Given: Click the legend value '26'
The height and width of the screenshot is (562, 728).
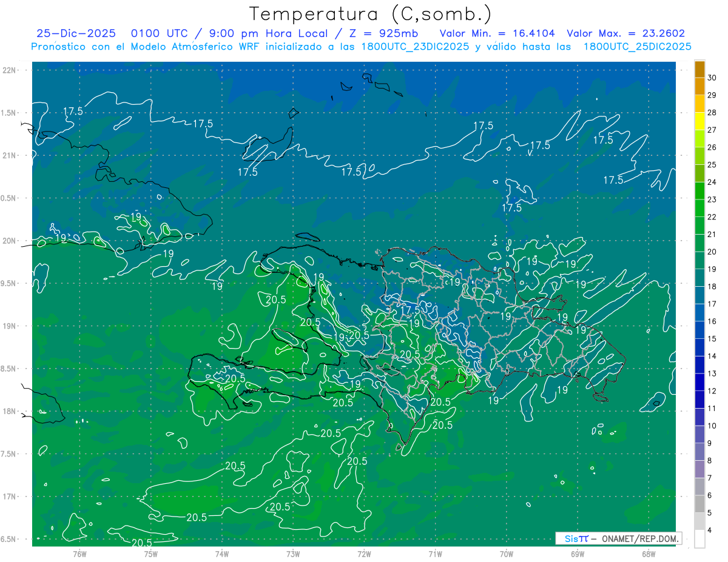Looking at the screenshot, I should pyautogui.click(x=713, y=147).
